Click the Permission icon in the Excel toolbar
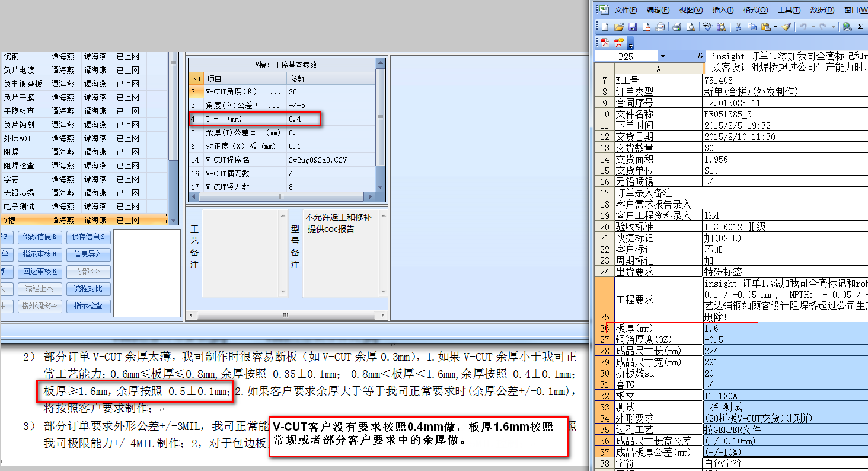 [x=646, y=27]
